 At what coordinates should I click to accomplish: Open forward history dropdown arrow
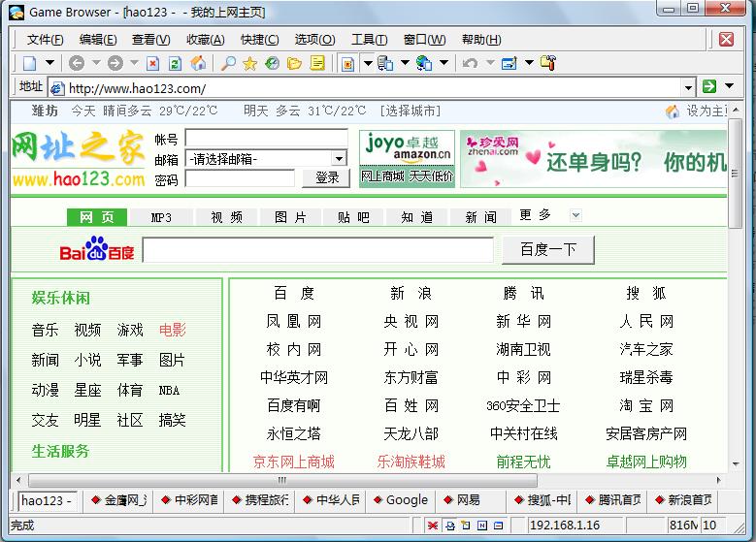135,63
